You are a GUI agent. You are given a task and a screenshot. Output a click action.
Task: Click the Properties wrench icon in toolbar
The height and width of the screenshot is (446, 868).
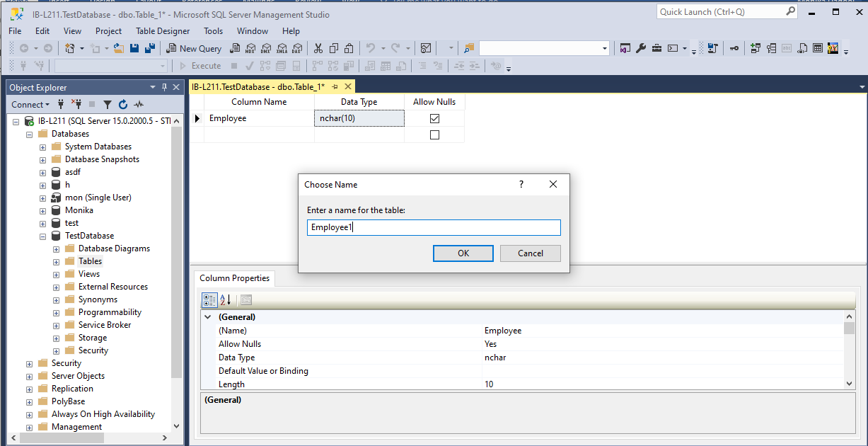pyautogui.click(x=641, y=48)
